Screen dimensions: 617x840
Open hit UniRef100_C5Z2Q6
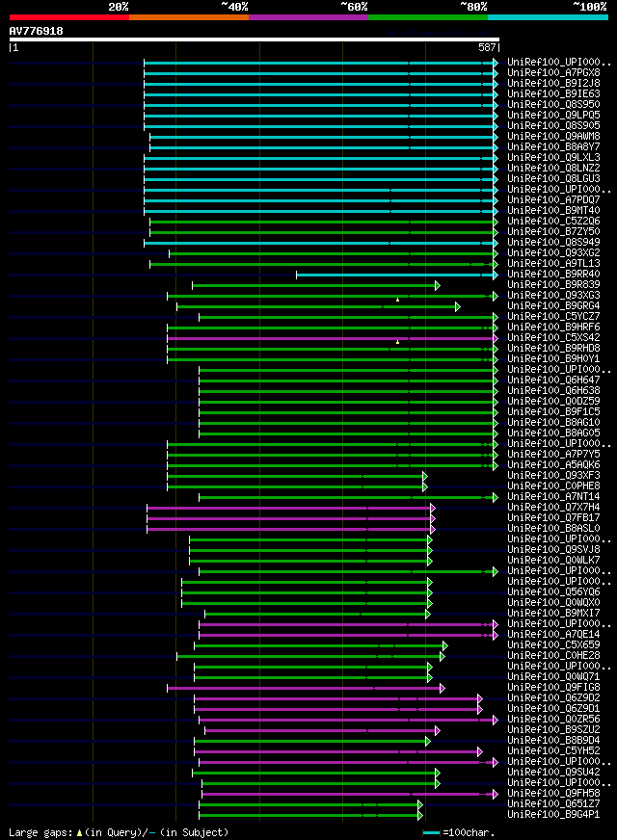[x=553, y=221]
